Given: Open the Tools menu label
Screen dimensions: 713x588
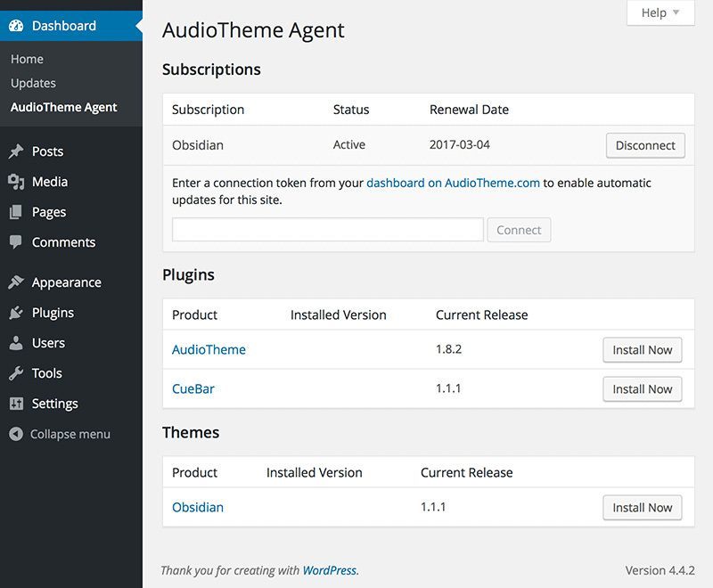Looking at the screenshot, I should [x=47, y=373].
